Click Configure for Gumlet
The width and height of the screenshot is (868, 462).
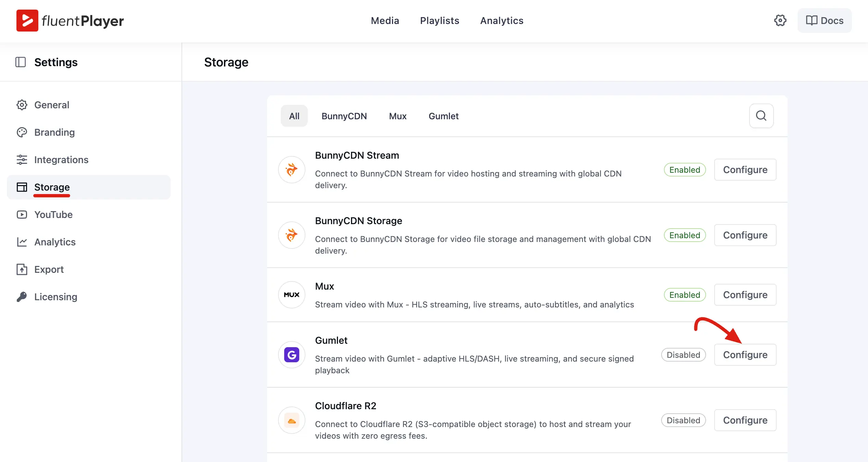[x=745, y=355]
